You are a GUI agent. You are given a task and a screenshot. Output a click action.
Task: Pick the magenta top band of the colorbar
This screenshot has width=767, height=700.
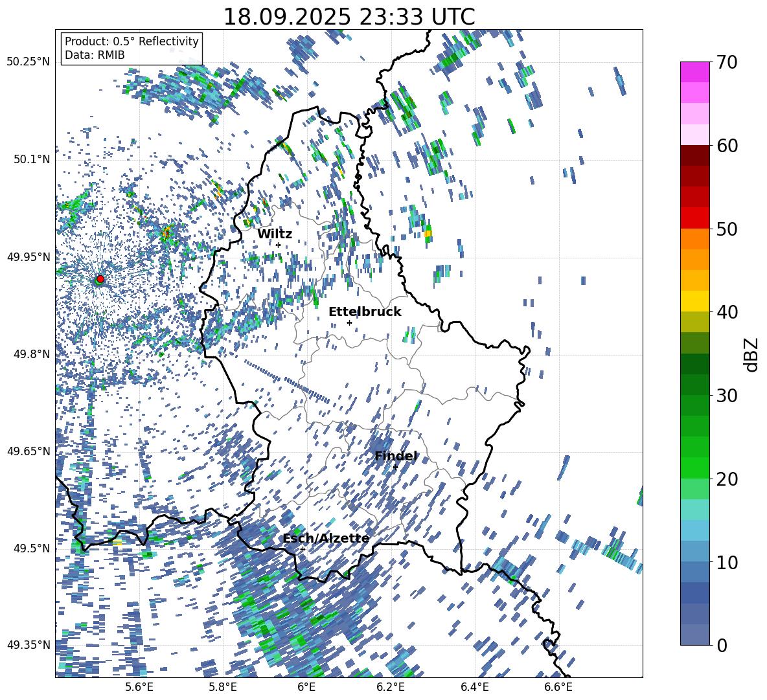694,72
